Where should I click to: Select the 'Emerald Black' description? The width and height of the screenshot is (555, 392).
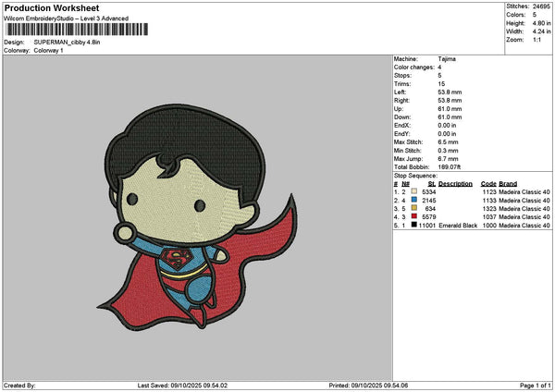(x=458, y=226)
